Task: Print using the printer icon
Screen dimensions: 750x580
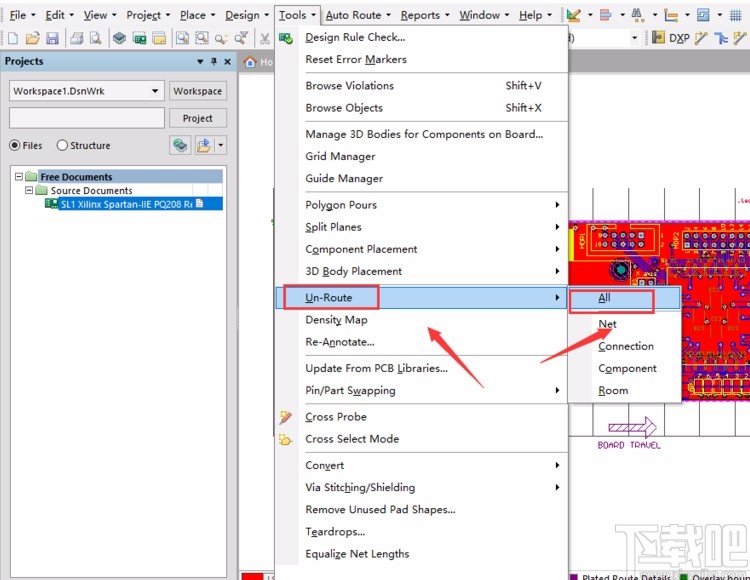Action: [77, 38]
